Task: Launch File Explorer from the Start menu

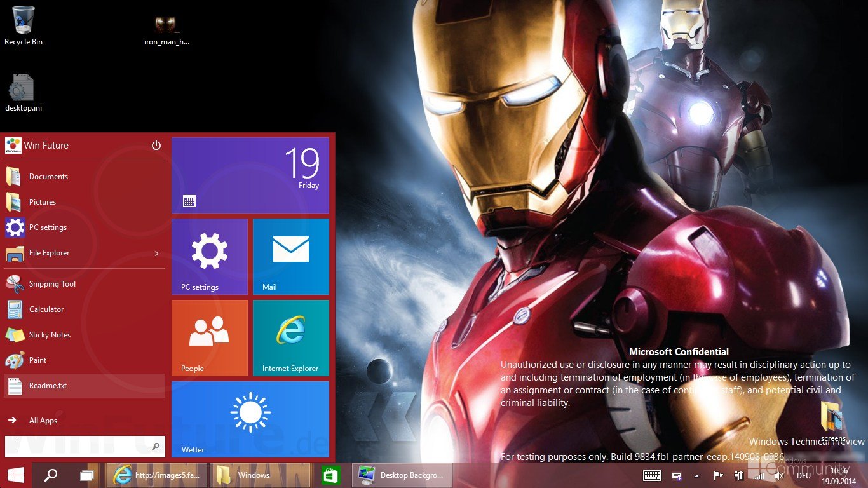Action: [76, 253]
